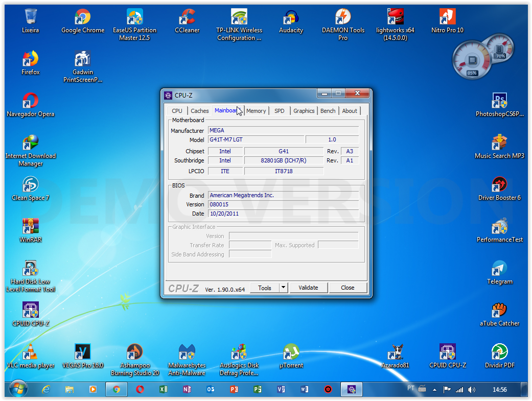Select the Model value G41T-M7 LGT
This screenshot has width=532, height=401.
coord(256,139)
